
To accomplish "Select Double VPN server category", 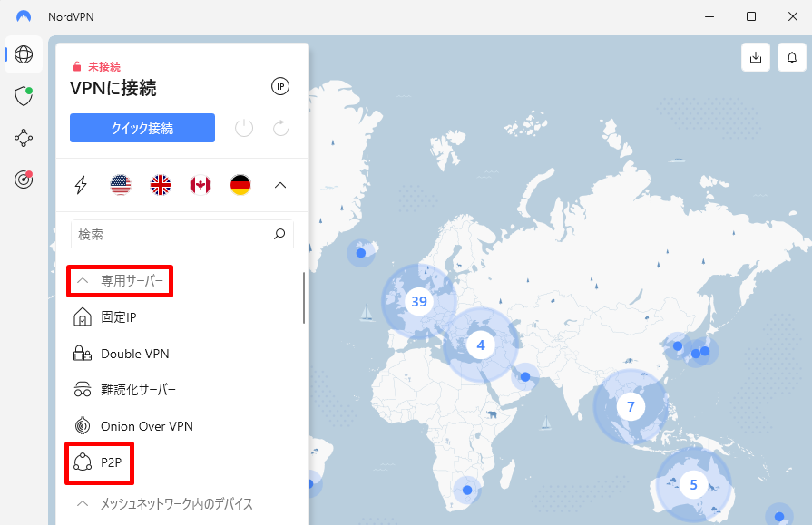I will coord(122,354).
